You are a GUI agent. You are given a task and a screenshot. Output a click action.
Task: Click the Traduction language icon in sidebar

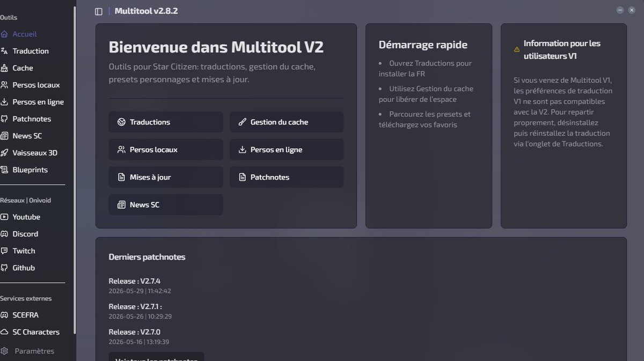(x=4, y=51)
